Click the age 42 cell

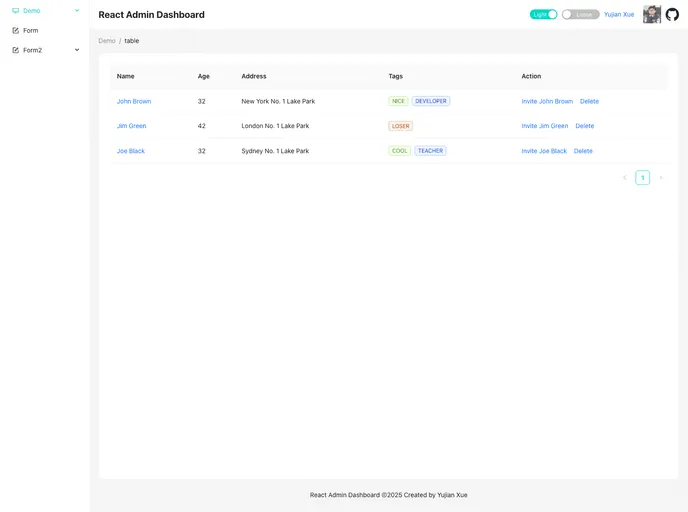click(201, 126)
